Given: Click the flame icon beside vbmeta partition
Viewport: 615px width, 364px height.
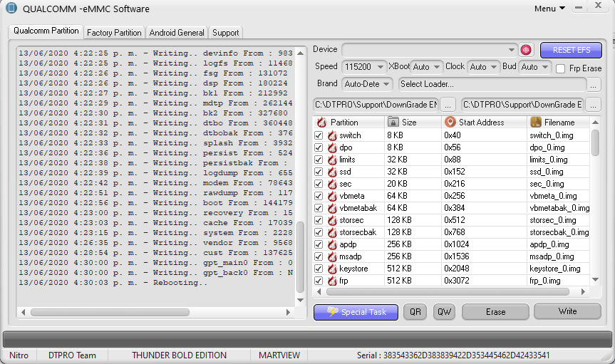Looking at the screenshot, I should pos(332,196).
